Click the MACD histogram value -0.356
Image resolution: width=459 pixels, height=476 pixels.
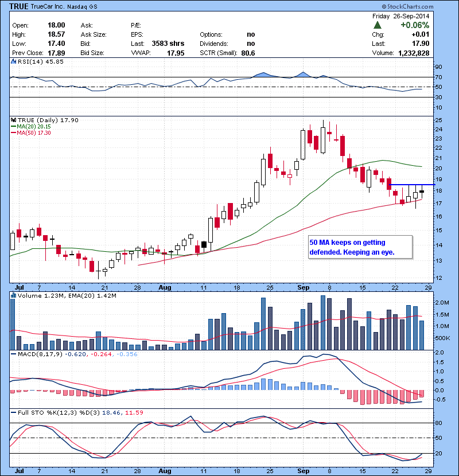[x=127, y=354]
